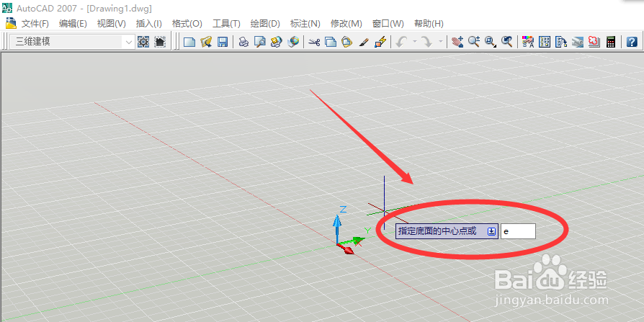Open the 标注(N) menu
The width and height of the screenshot is (644, 322).
pyautogui.click(x=305, y=24)
